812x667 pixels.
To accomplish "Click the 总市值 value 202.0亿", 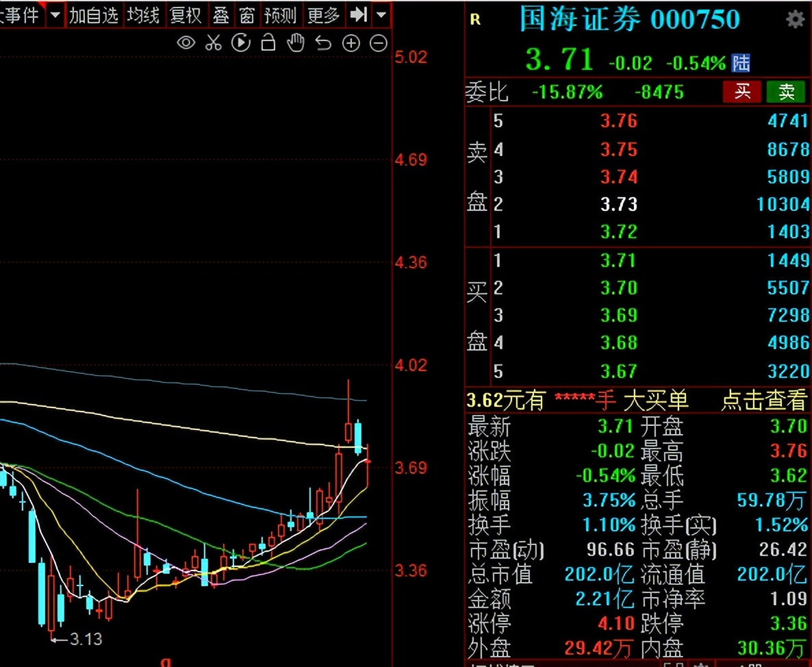I will coord(599,574).
